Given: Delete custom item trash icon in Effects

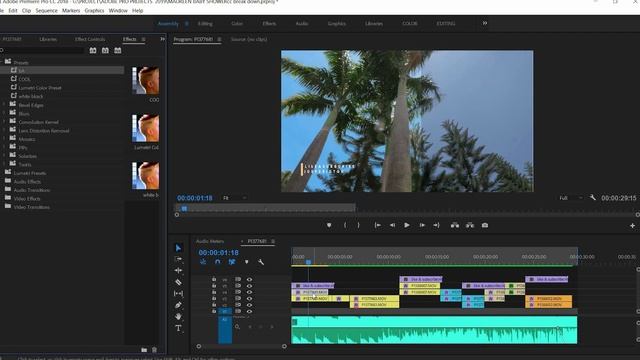Looking at the screenshot, I should [x=154, y=350].
